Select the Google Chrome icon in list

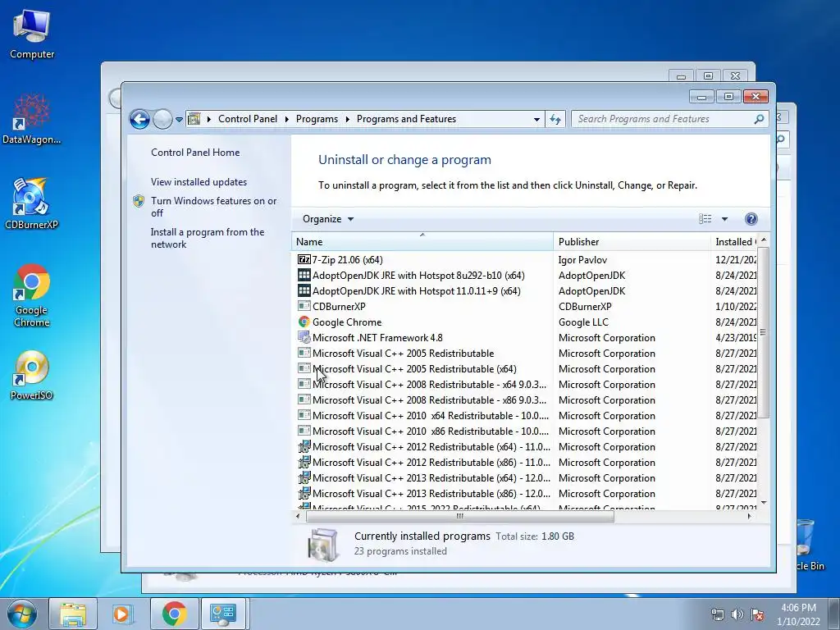pos(304,322)
